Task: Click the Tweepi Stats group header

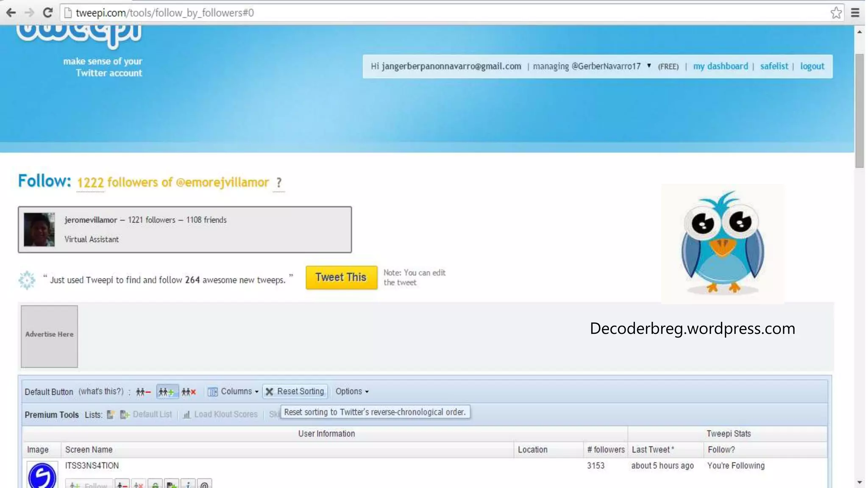Action: [x=728, y=434]
